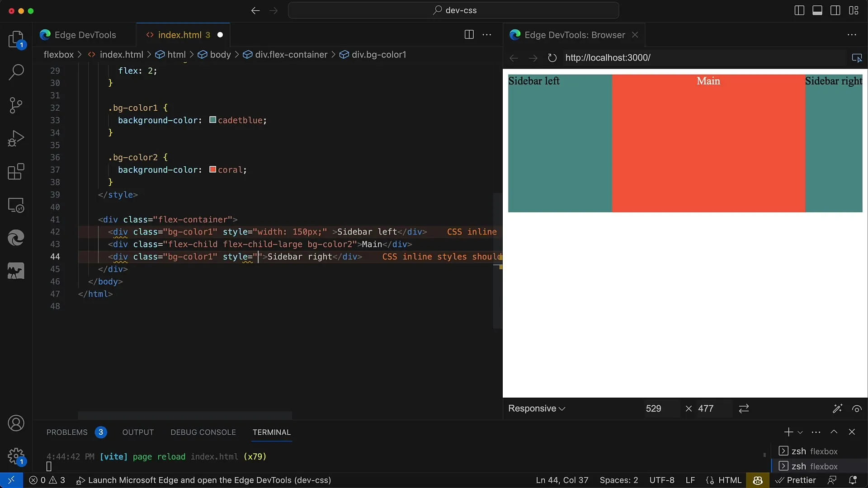This screenshot has width=868, height=488.
Task: Toggle the inspect tool in browser toolbar
Action: click(x=857, y=58)
